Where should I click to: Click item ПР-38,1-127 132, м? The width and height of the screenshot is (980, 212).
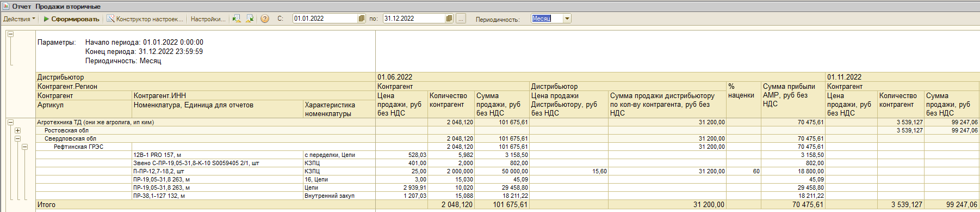pyautogui.click(x=159, y=196)
